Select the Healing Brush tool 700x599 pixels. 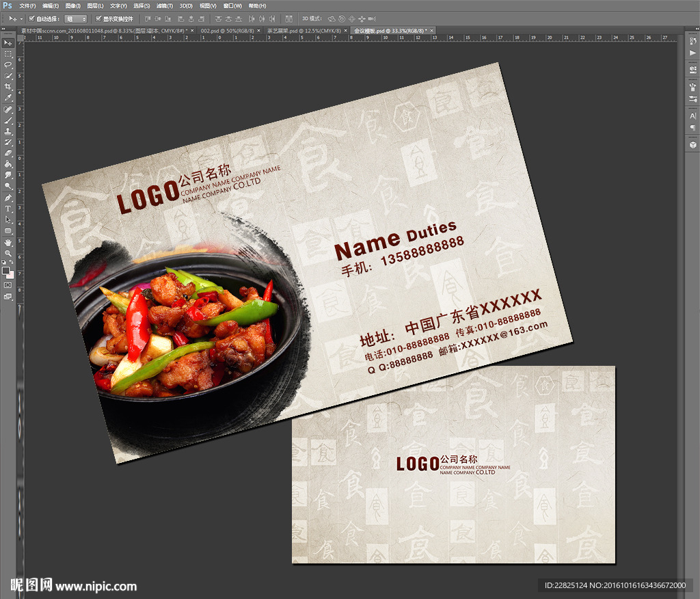[8, 109]
